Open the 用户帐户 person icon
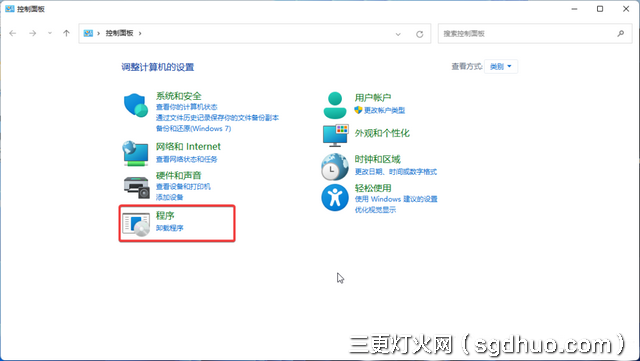640x361 pixels. (x=335, y=105)
